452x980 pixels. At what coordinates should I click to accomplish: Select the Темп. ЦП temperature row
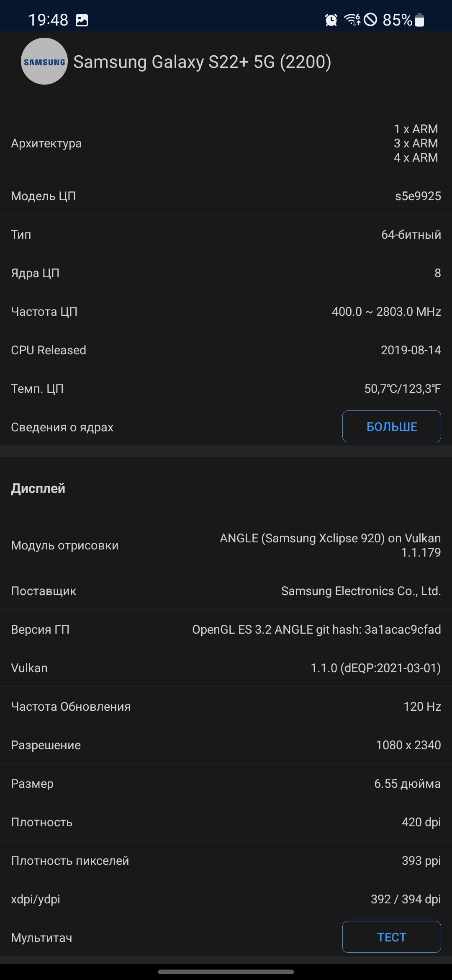(x=226, y=389)
